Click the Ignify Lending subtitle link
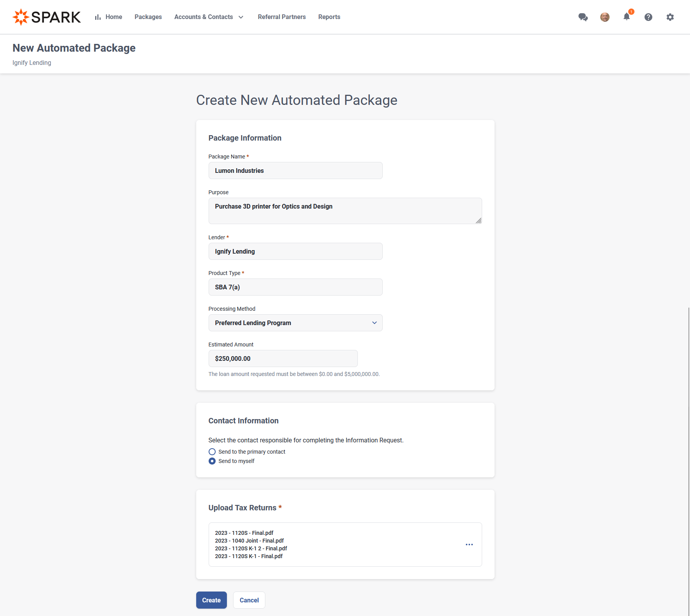 31,63
